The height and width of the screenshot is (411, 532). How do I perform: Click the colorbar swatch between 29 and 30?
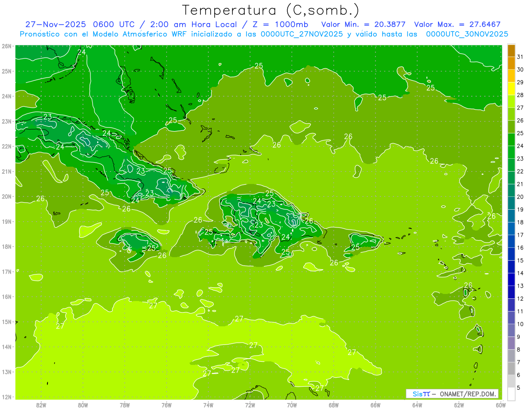coord(511,76)
